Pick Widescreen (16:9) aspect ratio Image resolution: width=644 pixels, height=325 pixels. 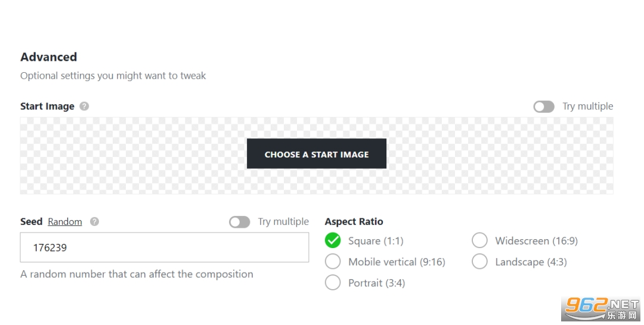479,241
